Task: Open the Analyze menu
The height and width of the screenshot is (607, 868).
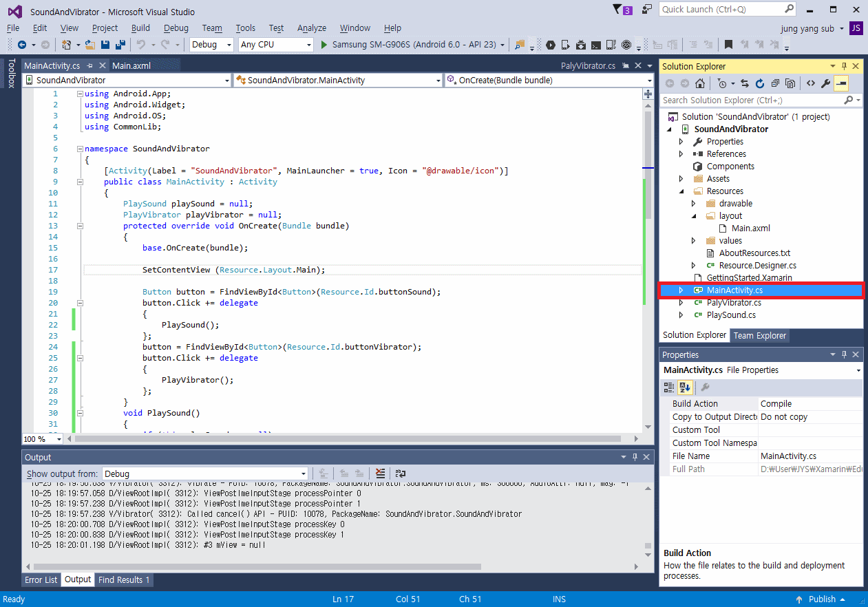Action: 312,28
